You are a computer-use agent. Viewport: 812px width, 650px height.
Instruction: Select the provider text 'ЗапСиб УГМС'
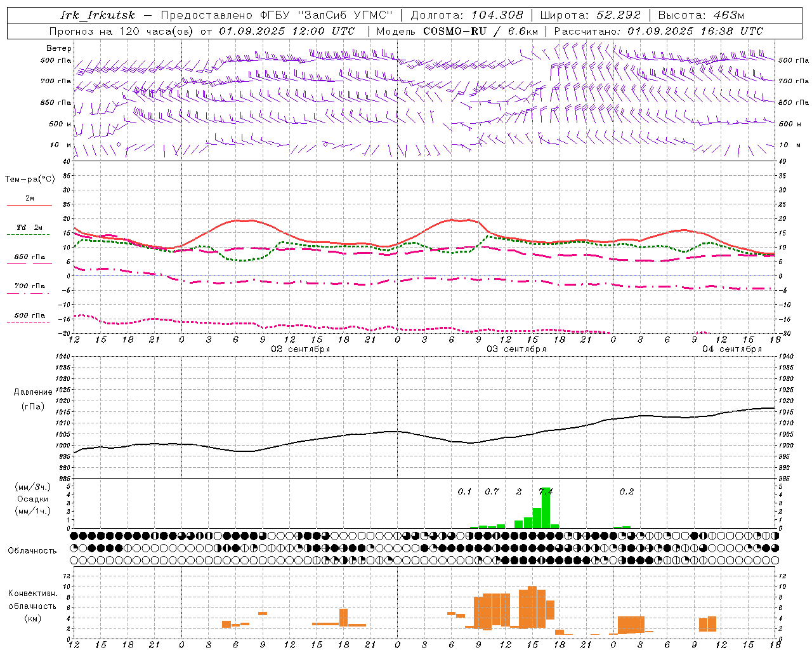346,15
